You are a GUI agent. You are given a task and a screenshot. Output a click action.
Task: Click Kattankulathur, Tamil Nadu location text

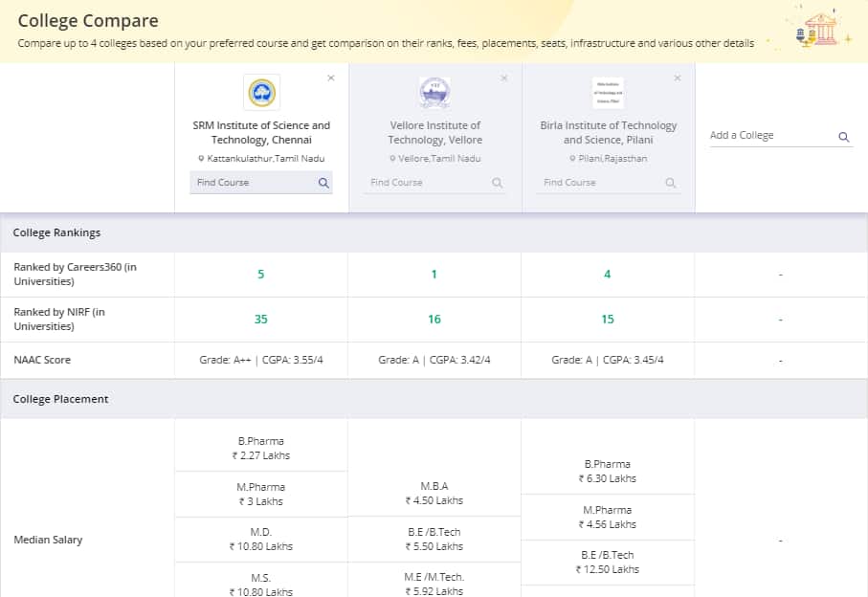click(266, 159)
